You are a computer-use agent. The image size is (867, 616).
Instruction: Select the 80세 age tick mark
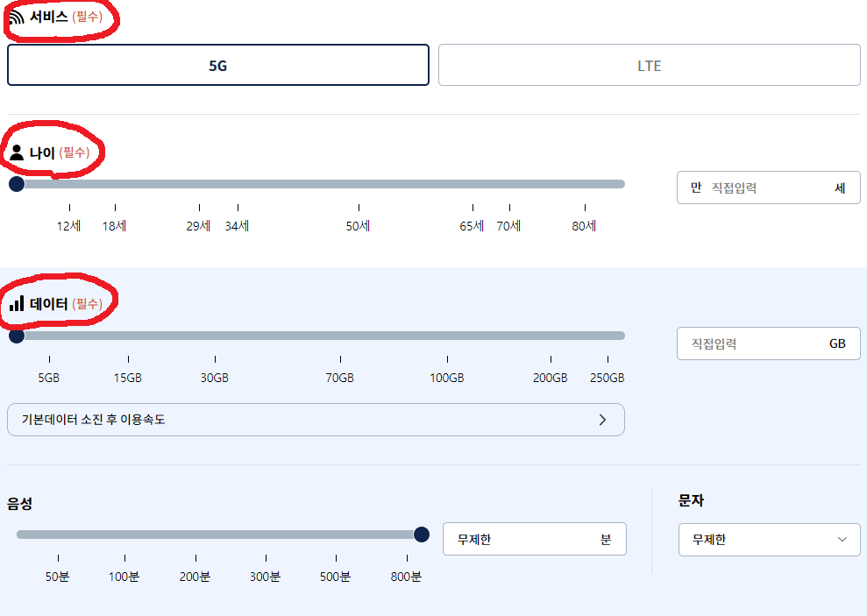pos(586,225)
